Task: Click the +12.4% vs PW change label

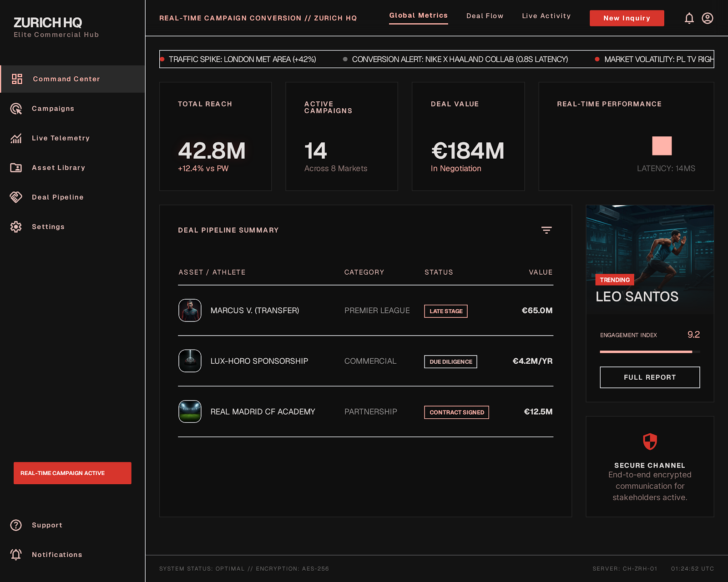Action: (203, 169)
